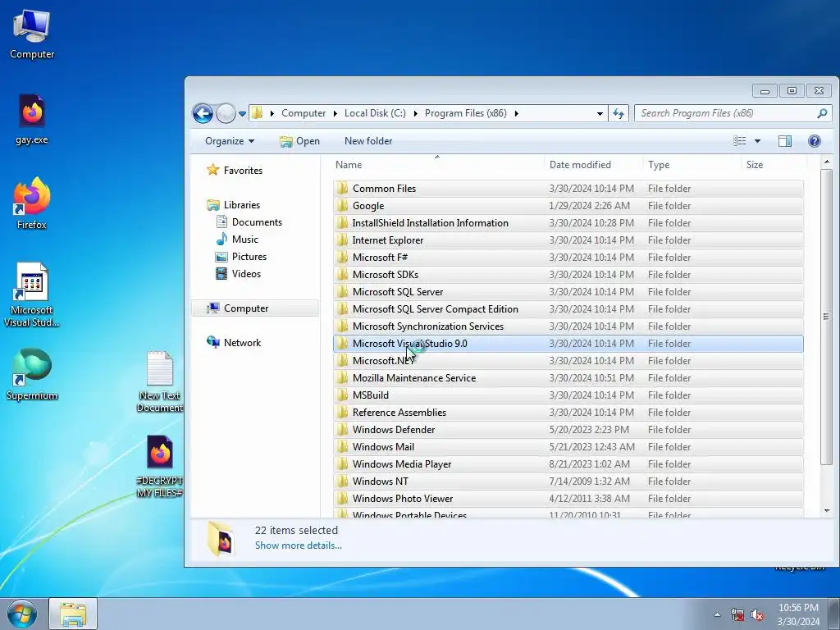Open the Windows Start menu

(22, 614)
